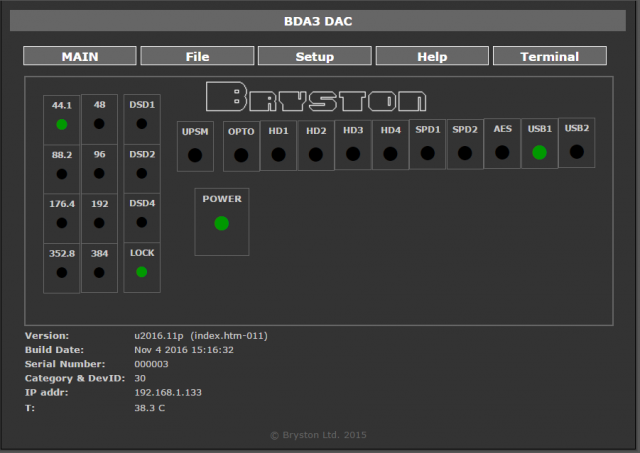Click the Bryston logo
Screen dimensions: 640x453
pos(316,97)
